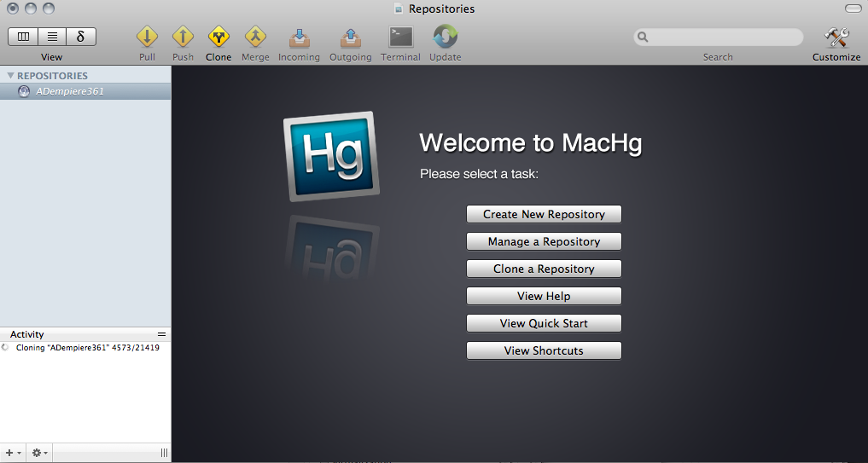The height and width of the screenshot is (463, 868).
Task: Click the ADempiere361 repository globe icon
Action: coord(24,91)
